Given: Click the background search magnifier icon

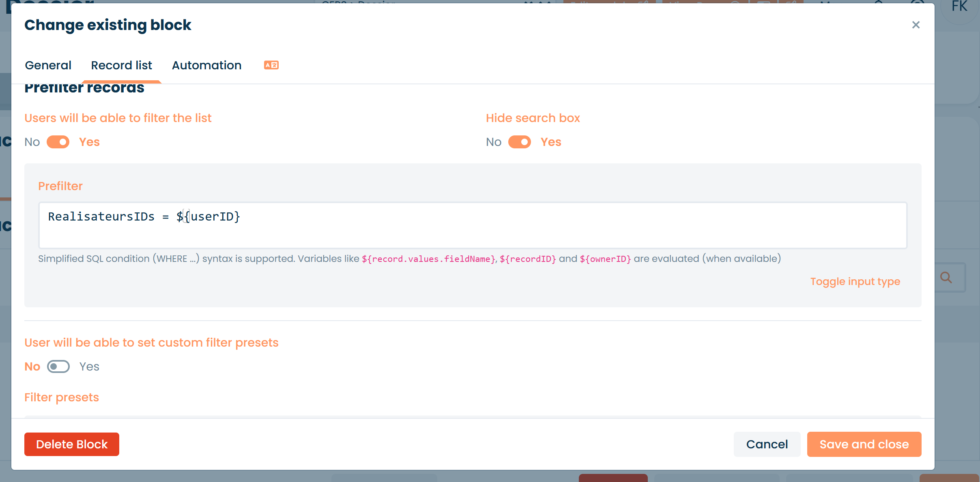Looking at the screenshot, I should pos(946,278).
